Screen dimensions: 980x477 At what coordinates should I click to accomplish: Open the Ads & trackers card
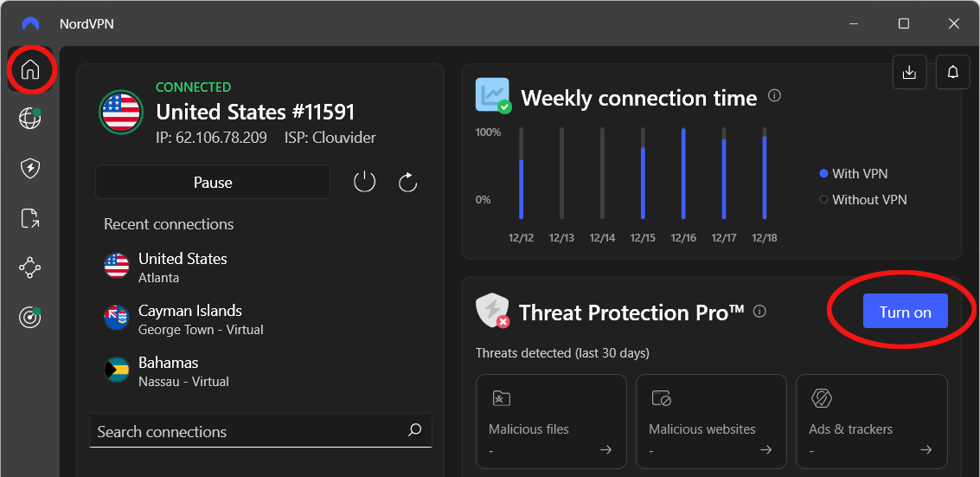871,422
